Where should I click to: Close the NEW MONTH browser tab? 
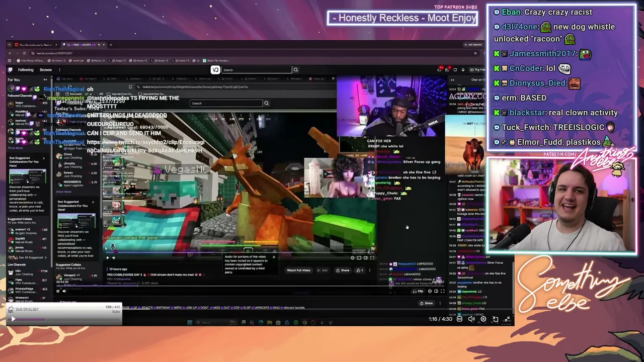point(103,45)
